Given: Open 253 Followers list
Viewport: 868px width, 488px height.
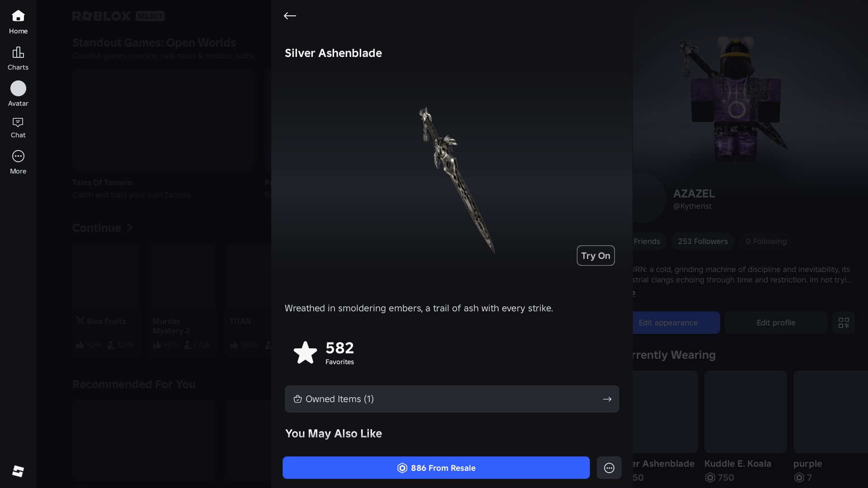Looking at the screenshot, I should point(703,241).
